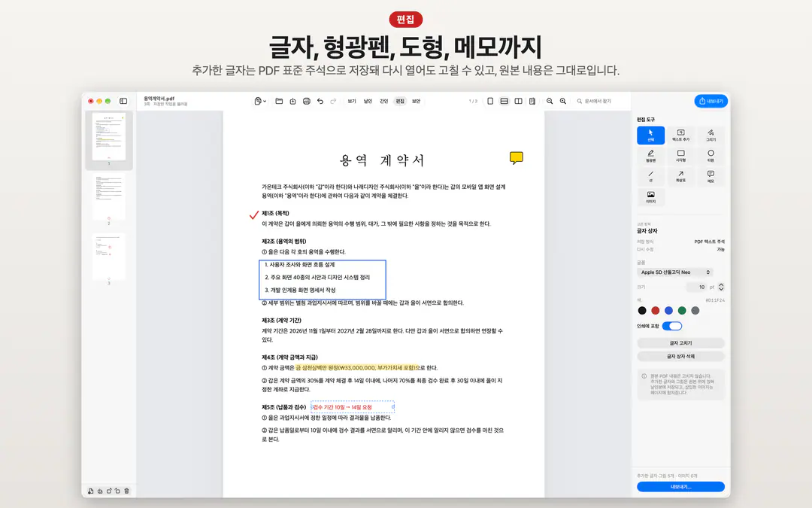Screen dimensions: 812x508
Task: Click the #D11F24 color hex value
Action: coord(715,300)
